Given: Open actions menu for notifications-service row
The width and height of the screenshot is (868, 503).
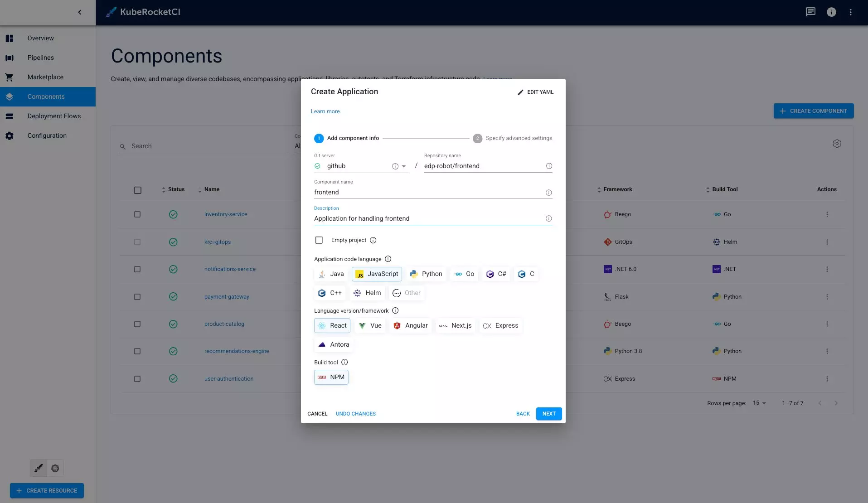Looking at the screenshot, I should click(827, 269).
